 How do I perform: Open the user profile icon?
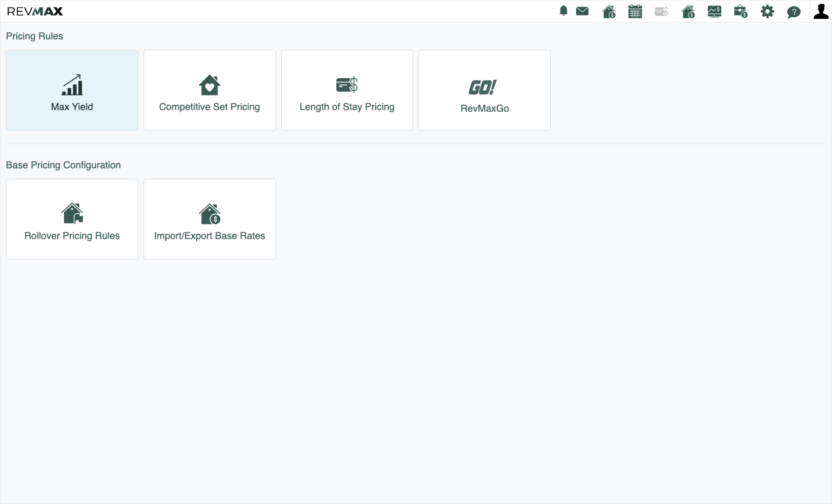(x=821, y=11)
